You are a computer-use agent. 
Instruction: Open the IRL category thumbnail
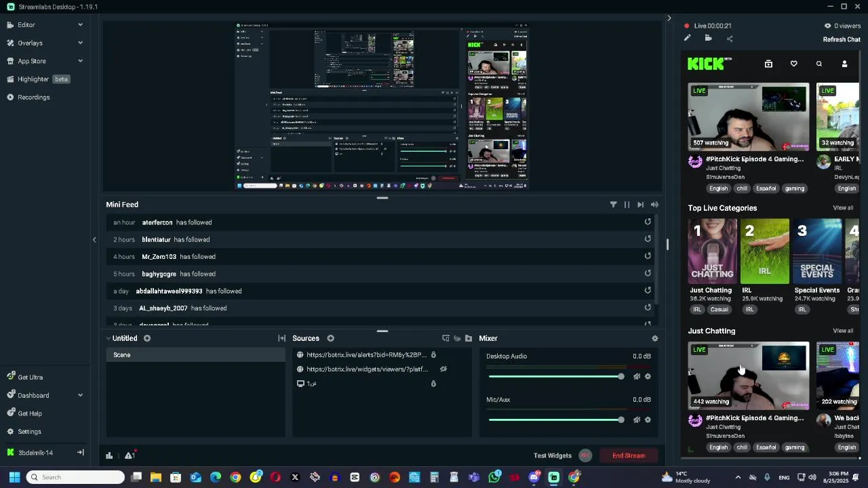coord(764,251)
